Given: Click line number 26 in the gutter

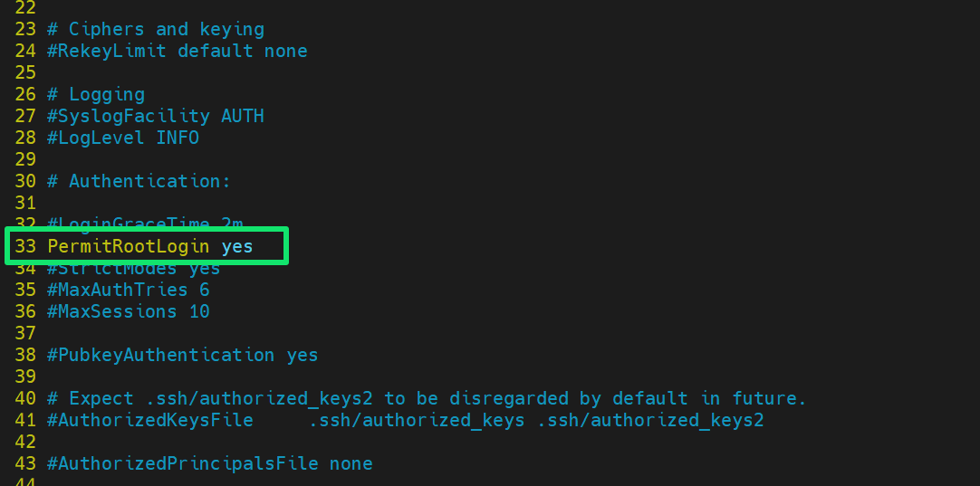Looking at the screenshot, I should tap(25, 94).
